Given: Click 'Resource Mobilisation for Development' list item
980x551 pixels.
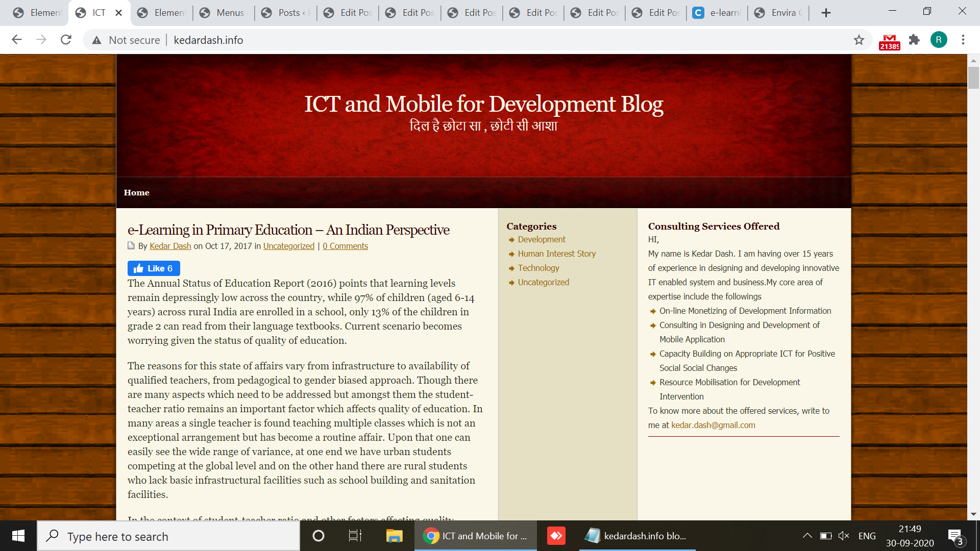Looking at the screenshot, I should (730, 389).
